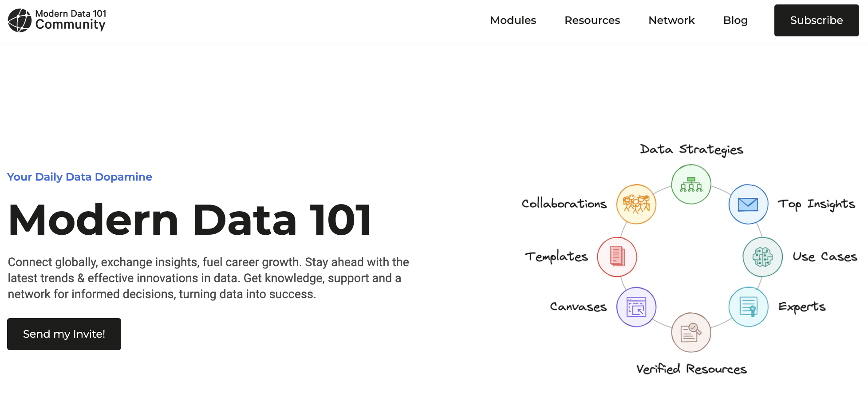
Task: Open the Modules menu
Action: click(513, 20)
